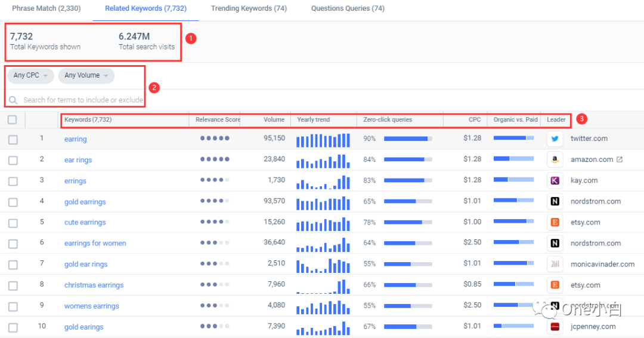Image resolution: width=644 pixels, height=338 pixels.
Task: Click zero-click bar for earring (90%)
Action: (x=408, y=139)
